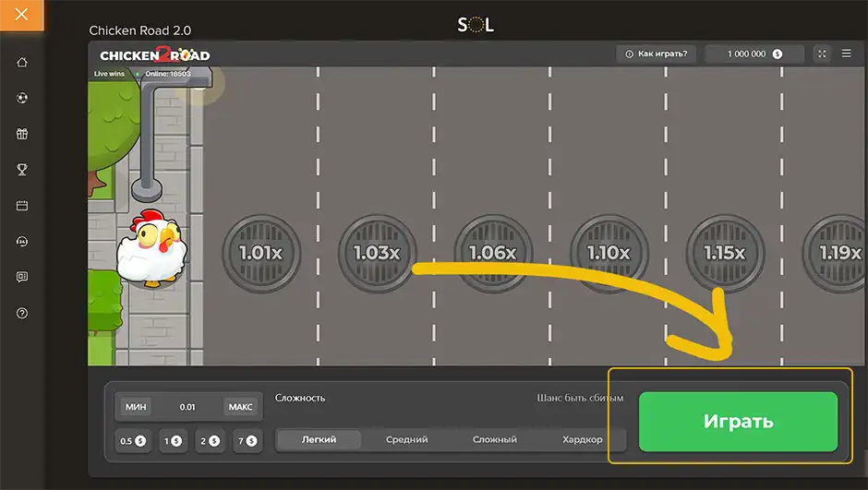
Task: Select Средний difficulty
Action: pyautogui.click(x=406, y=439)
